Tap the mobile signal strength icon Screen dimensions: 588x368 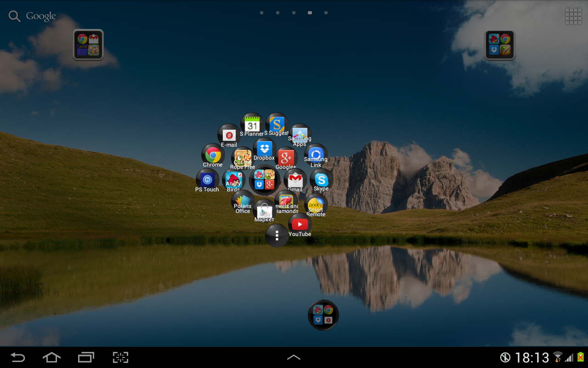click(x=569, y=357)
